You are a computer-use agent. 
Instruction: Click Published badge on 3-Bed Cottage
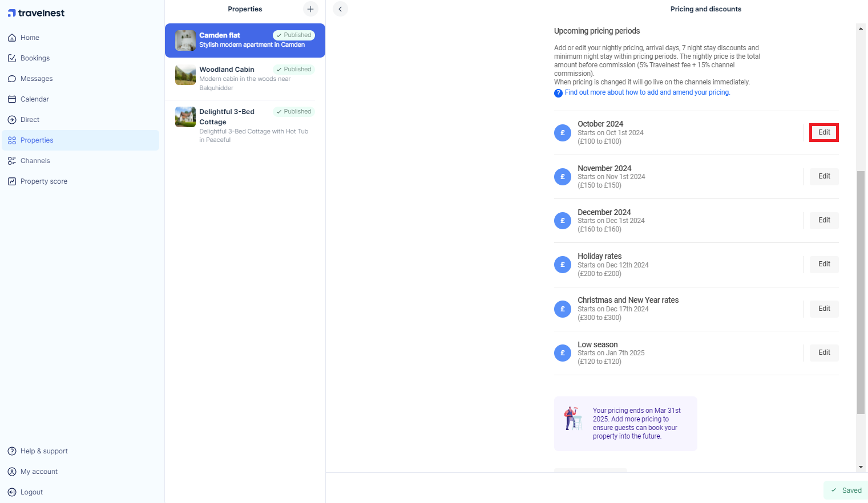(x=294, y=112)
